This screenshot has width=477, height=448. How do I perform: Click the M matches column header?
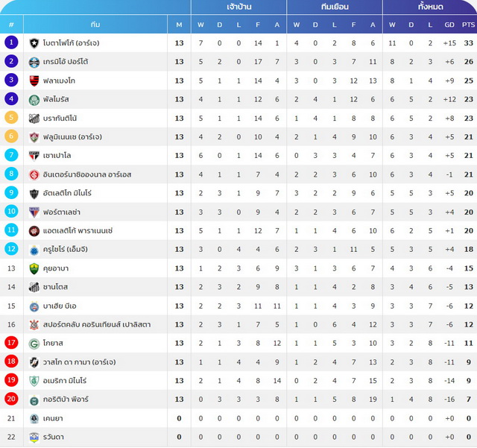(179, 25)
